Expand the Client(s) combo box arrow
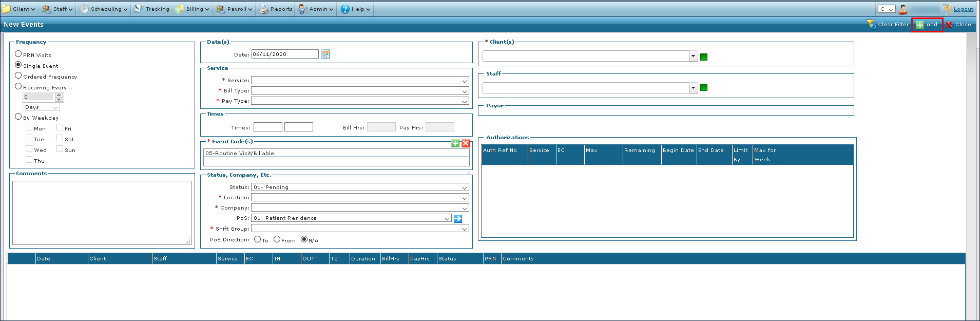 pos(693,56)
